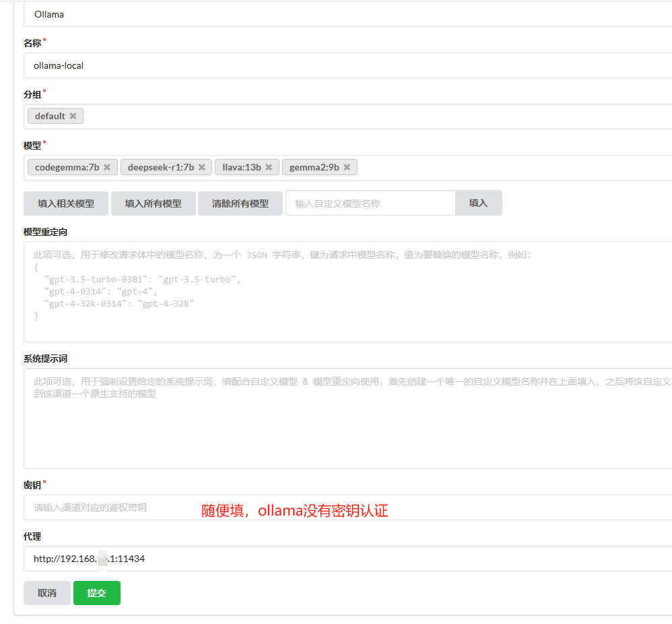
Task: Remove the gemma2:9b model tag
Action: click(x=347, y=167)
